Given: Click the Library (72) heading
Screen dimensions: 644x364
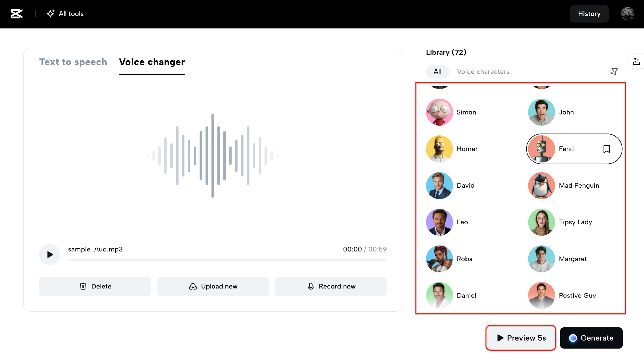Looking at the screenshot, I should (x=446, y=52).
